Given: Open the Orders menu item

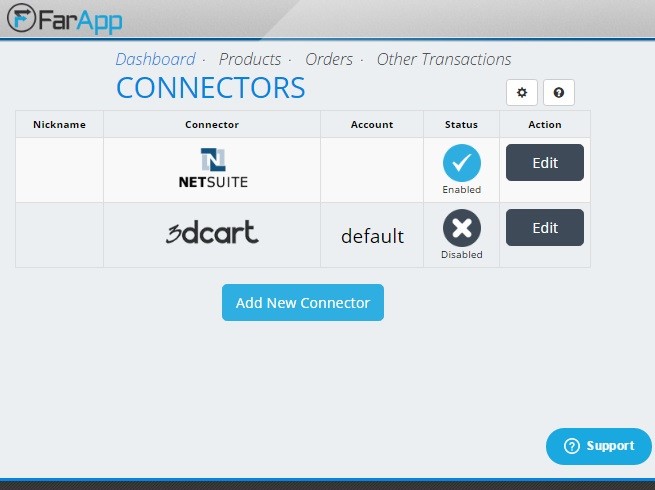Looking at the screenshot, I should point(329,59).
